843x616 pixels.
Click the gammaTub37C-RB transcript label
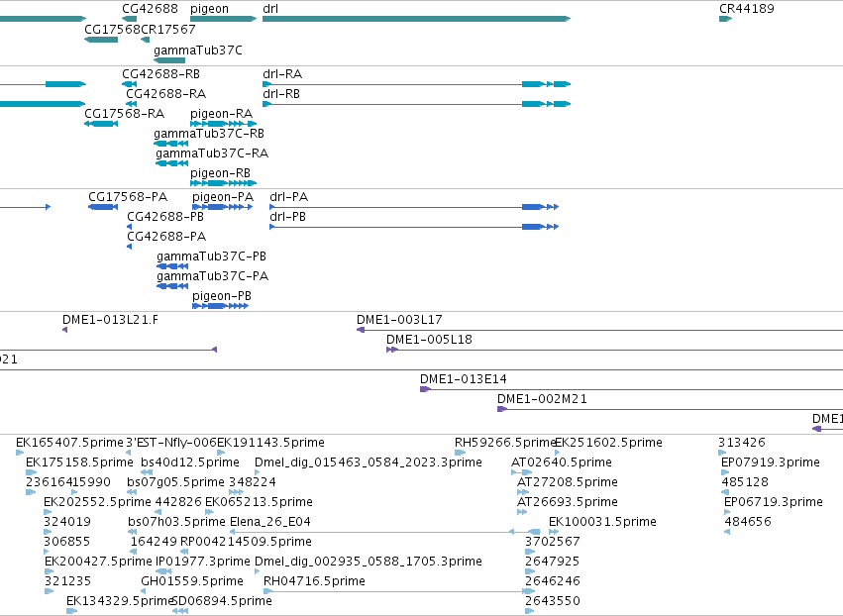[x=209, y=134]
